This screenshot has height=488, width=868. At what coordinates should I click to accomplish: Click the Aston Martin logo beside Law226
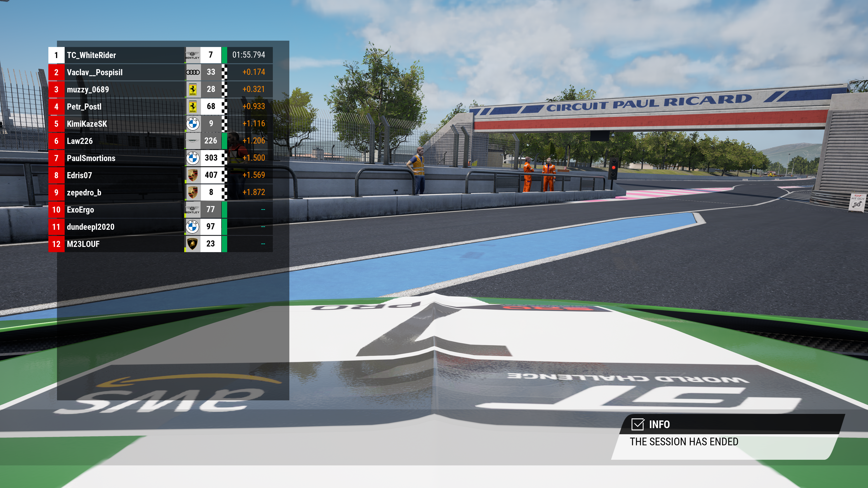point(193,141)
